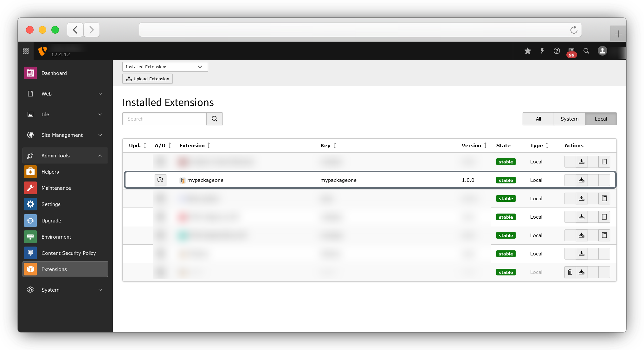Open the help question mark icon

tap(557, 51)
